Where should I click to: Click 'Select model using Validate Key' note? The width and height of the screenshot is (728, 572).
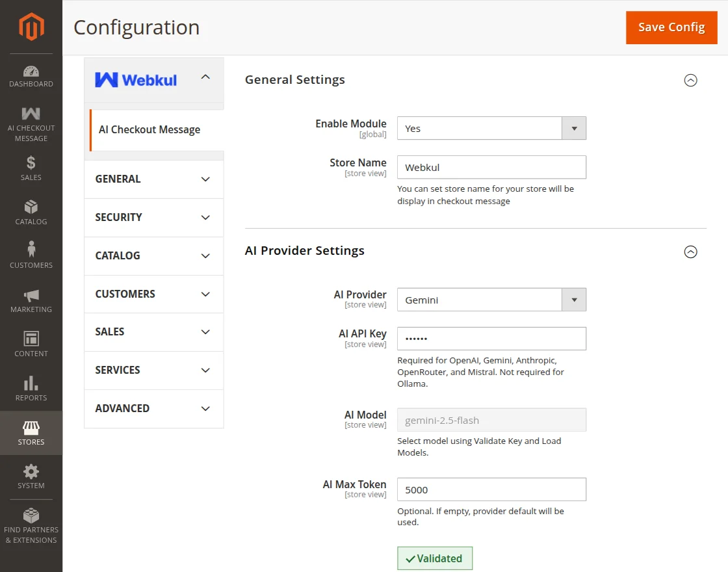tap(479, 447)
